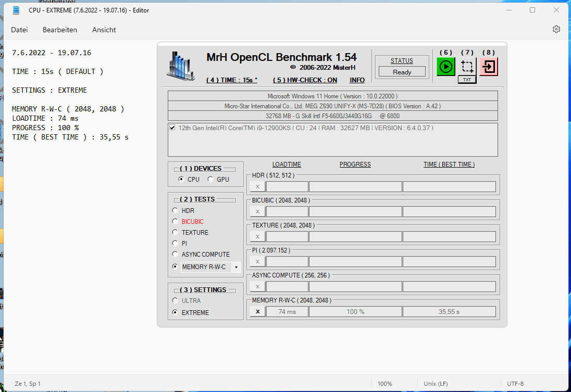This screenshot has height=392, width=571.
Task: Open the Ansicht menu
Action: pyautogui.click(x=104, y=30)
